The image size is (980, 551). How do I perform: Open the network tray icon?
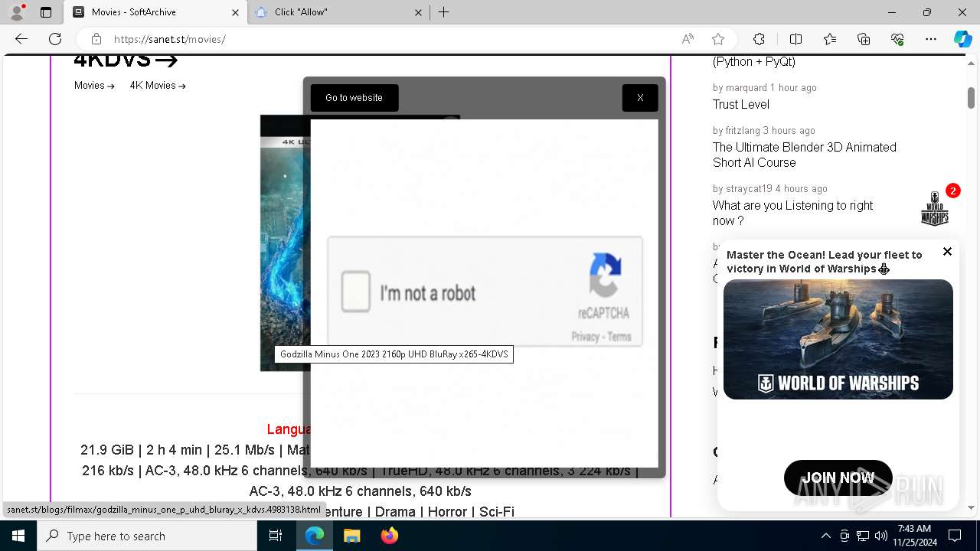coord(863,536)
